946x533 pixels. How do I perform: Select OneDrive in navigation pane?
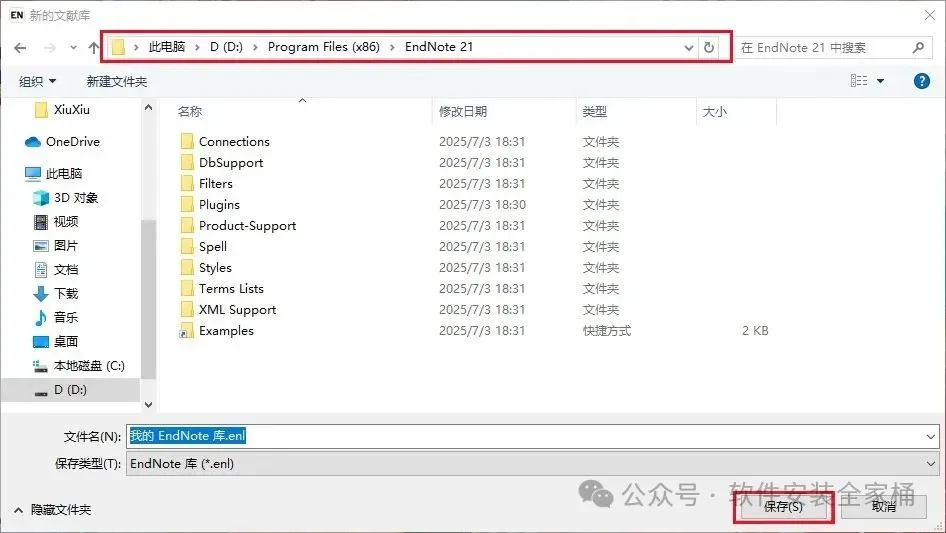tap(62, 141)
